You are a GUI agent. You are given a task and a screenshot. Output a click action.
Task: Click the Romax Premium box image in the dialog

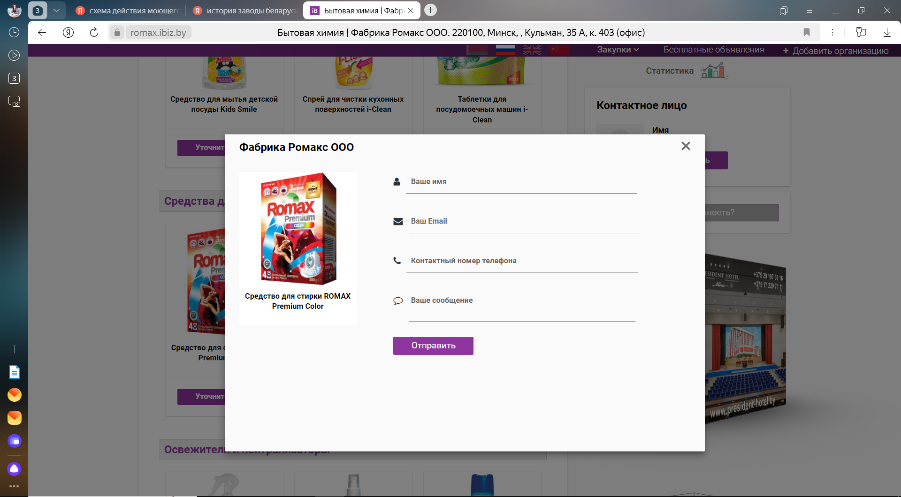[298, 229]
